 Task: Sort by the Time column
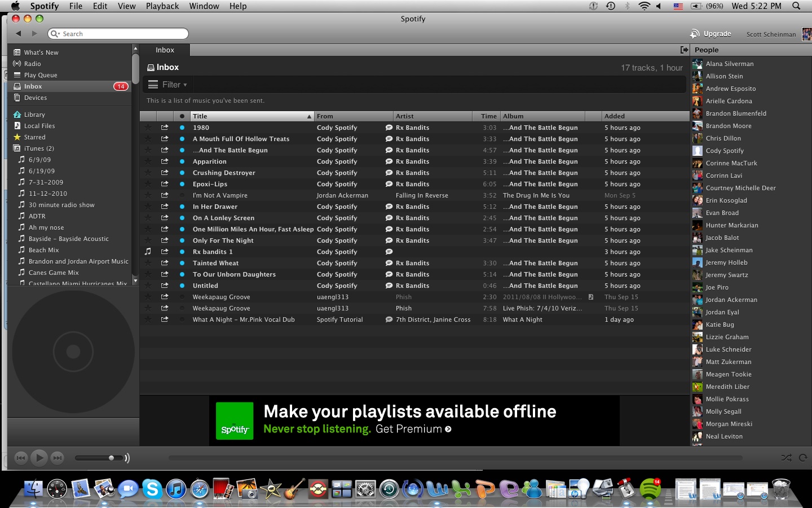[x=487, y=116]
